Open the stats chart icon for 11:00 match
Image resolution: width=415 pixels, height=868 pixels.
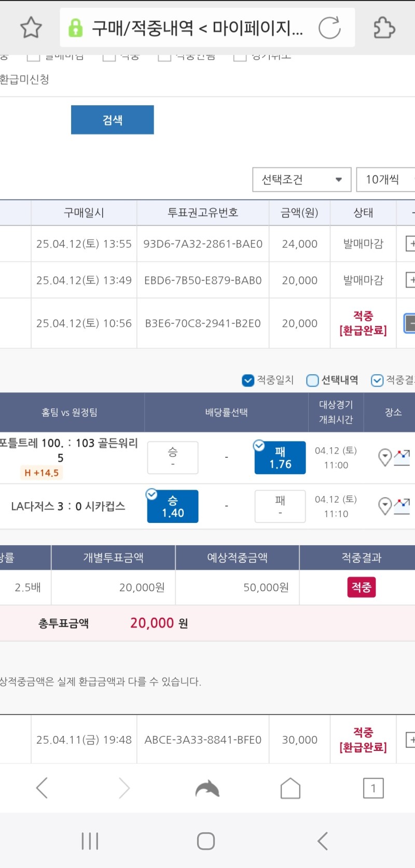pos(402,458)
